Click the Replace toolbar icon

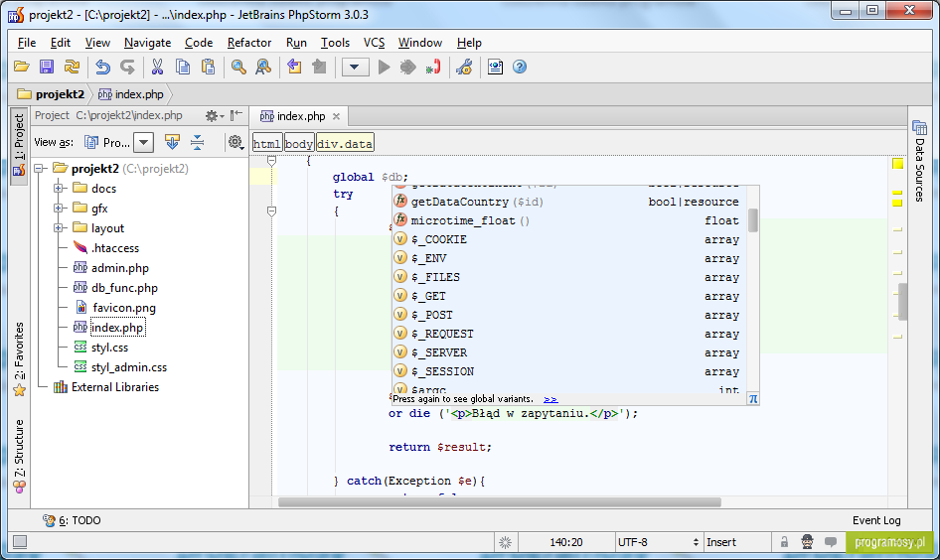(x=262, y=67)
